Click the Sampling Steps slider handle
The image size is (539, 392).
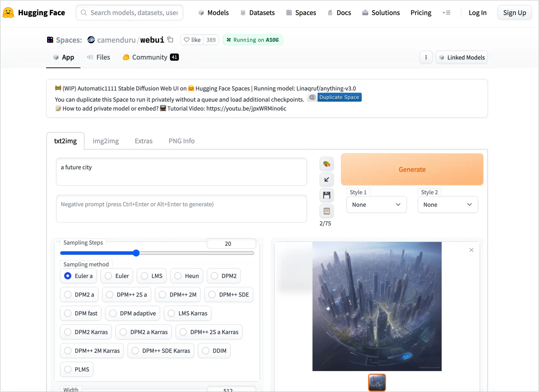(x=136, y=253)
